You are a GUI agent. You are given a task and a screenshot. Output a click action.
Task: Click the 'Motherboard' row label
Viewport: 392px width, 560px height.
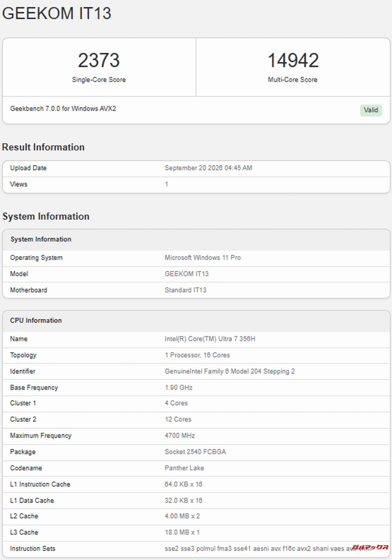[28, 290]
